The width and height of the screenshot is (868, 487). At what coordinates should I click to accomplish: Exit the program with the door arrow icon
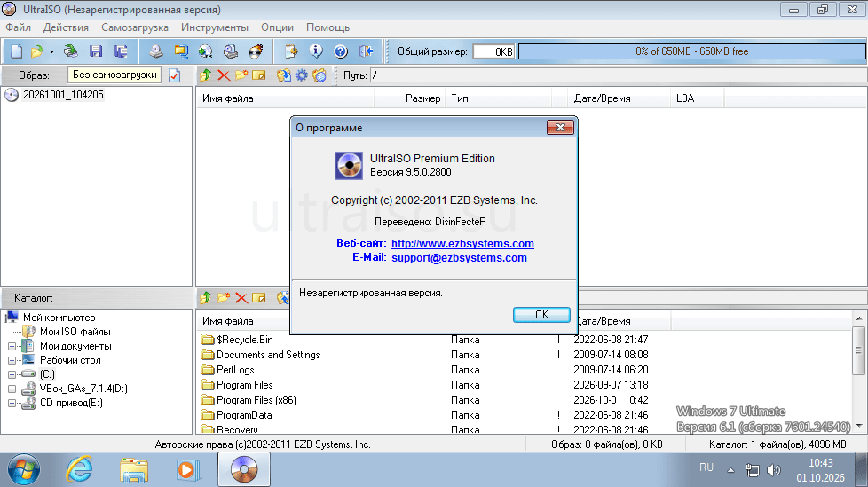coord(366,51)
